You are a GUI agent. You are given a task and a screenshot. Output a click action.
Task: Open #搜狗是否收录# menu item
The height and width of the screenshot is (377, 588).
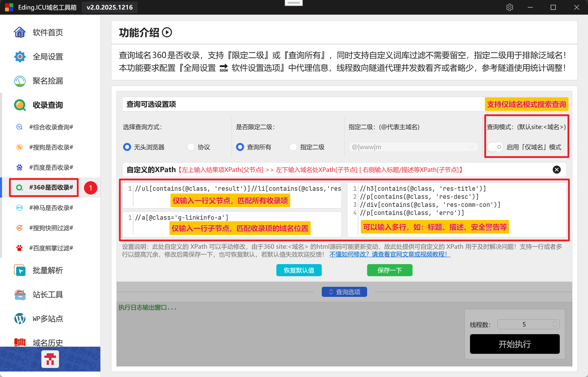coord(51,147)
